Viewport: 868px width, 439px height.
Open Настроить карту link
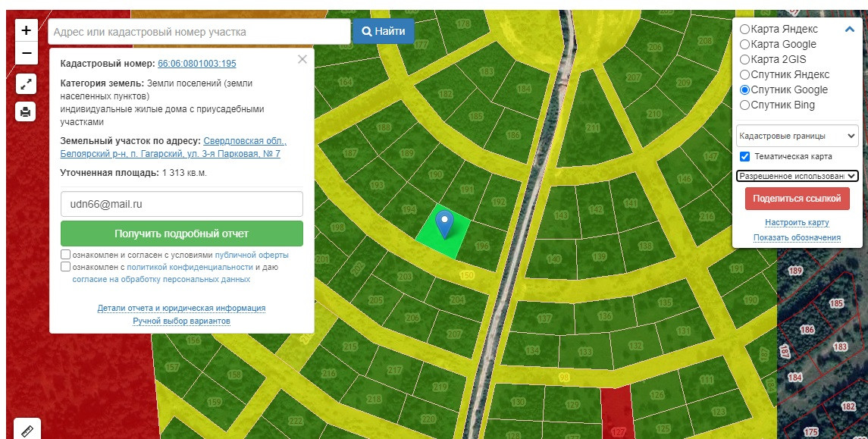click(797, 223)
